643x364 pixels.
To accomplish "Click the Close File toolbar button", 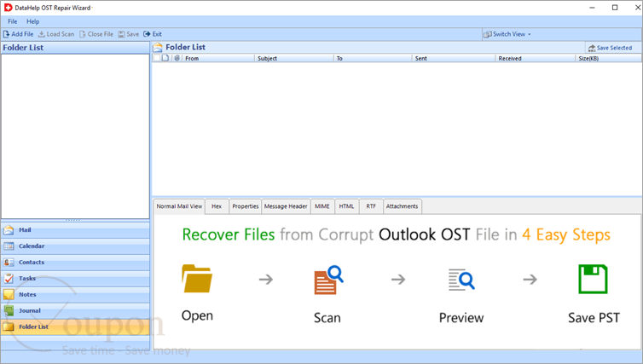I will coord(96,34).
